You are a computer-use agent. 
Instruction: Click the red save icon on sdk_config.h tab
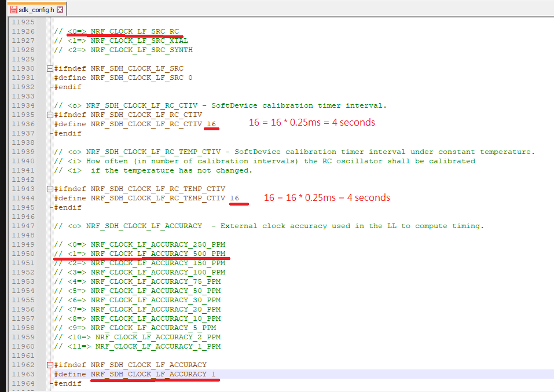pyautogui.click(x=12, y=10)
